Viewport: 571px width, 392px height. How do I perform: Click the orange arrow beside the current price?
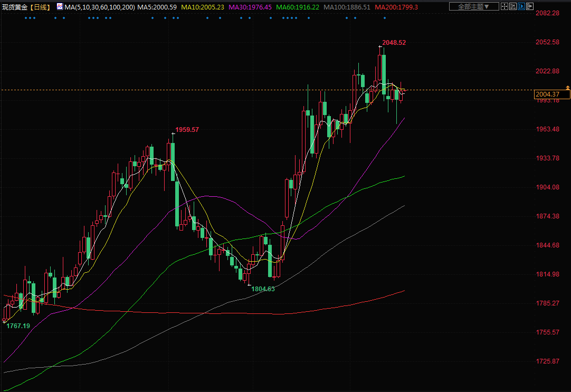click(567, 87)
